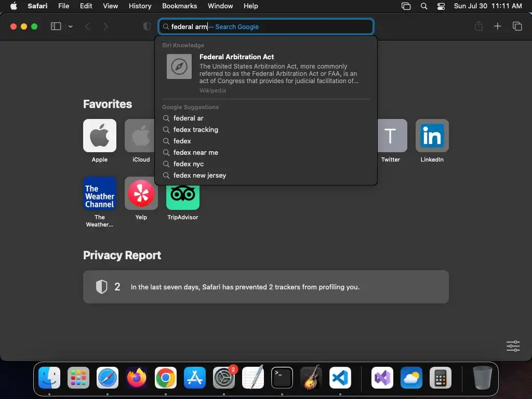
Task: Select the 'fedex tracking' suggestion
Action: point(266,129)
